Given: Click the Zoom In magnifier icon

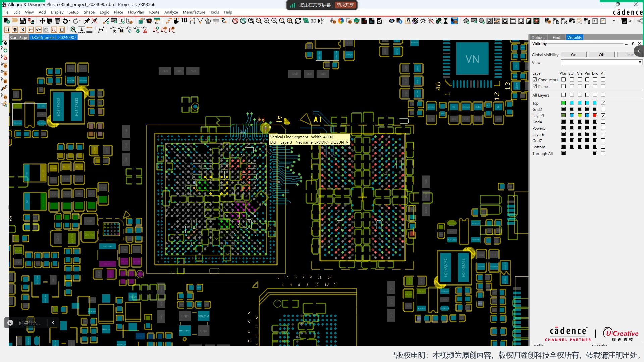Looking at the screenshot, I should coord(266,21).
